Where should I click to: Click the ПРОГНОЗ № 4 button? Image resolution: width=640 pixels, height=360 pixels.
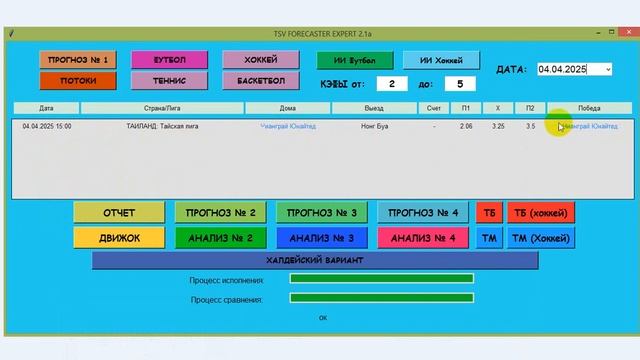click(423, 213)
